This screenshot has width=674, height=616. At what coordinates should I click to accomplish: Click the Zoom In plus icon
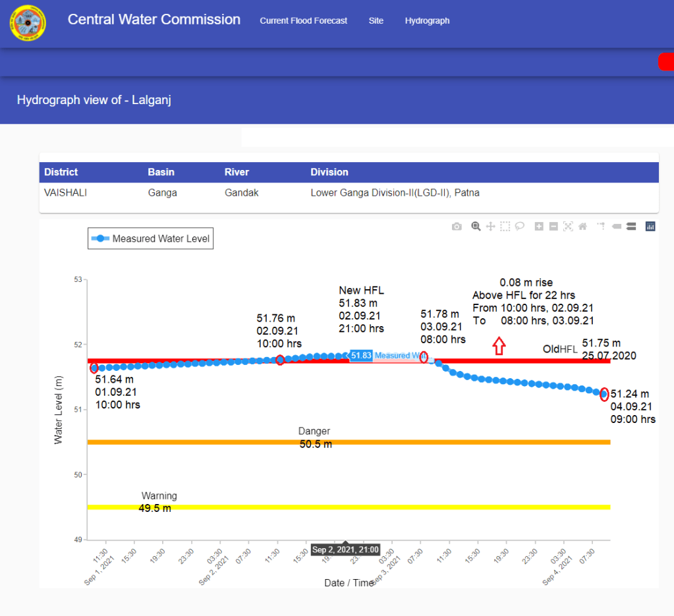[539, 227]
